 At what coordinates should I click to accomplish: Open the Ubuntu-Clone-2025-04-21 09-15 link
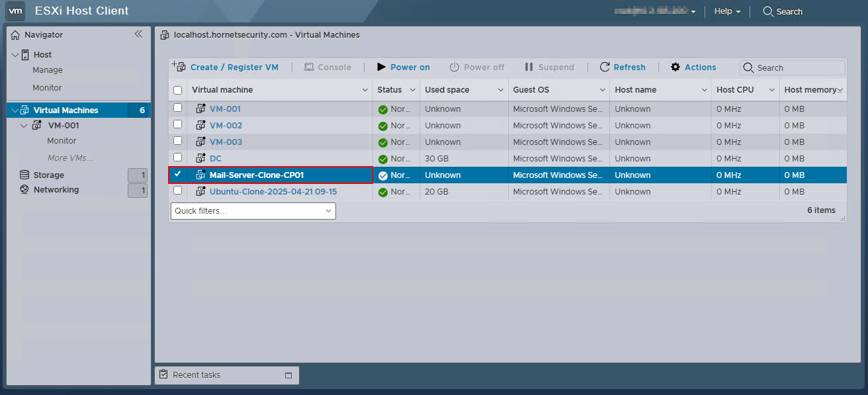pyautogui.click(x=273, y=192)
